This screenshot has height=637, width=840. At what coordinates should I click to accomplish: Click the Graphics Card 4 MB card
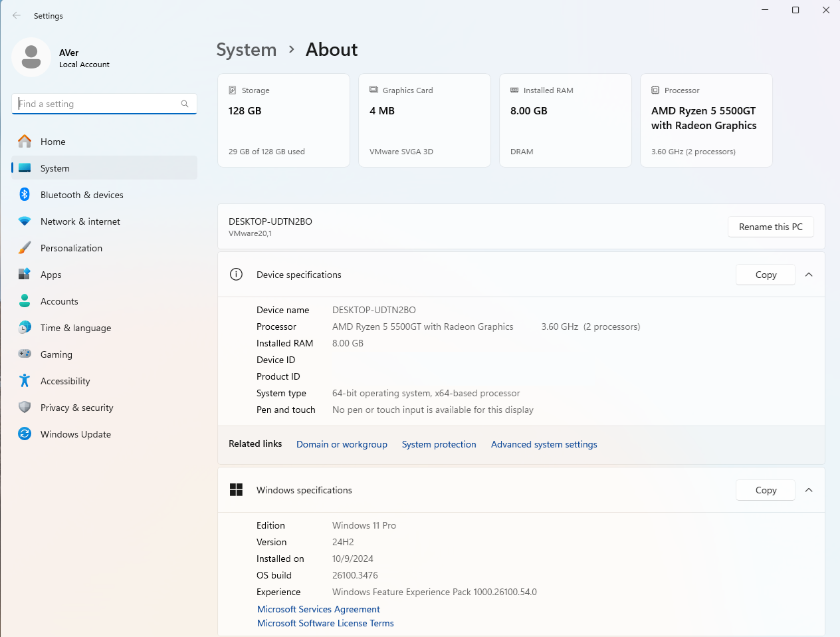point(425,120)
